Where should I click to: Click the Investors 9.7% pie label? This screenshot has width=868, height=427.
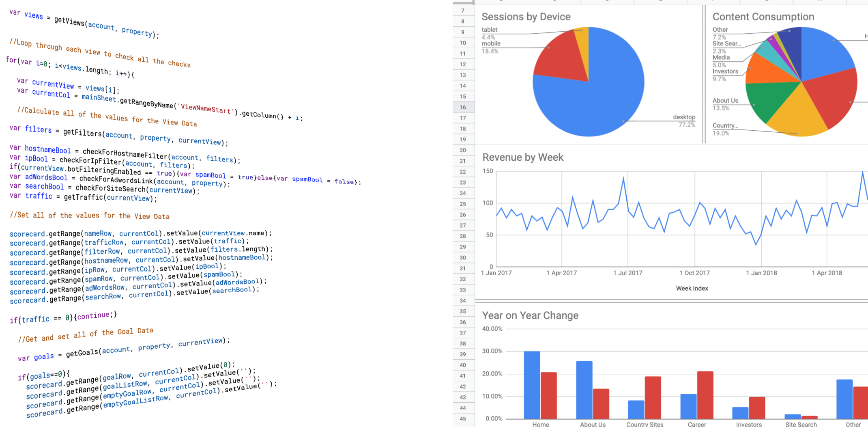(x=725, y=75)
